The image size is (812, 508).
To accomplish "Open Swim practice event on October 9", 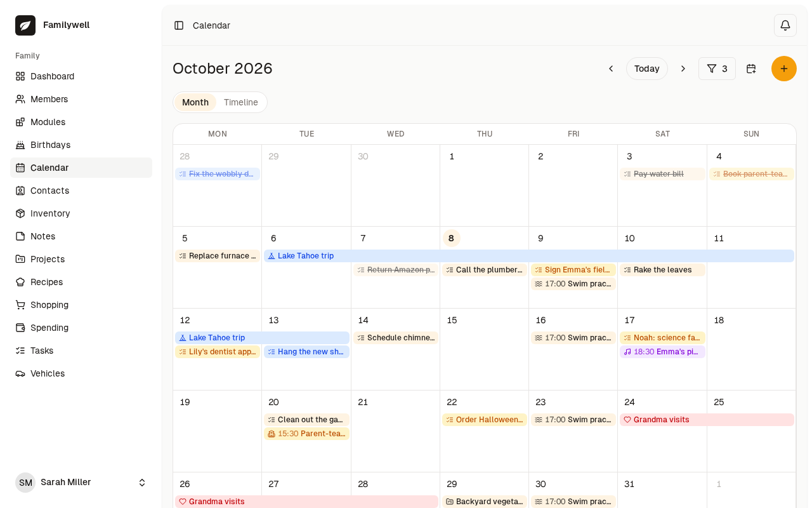I will coord(573,284).
